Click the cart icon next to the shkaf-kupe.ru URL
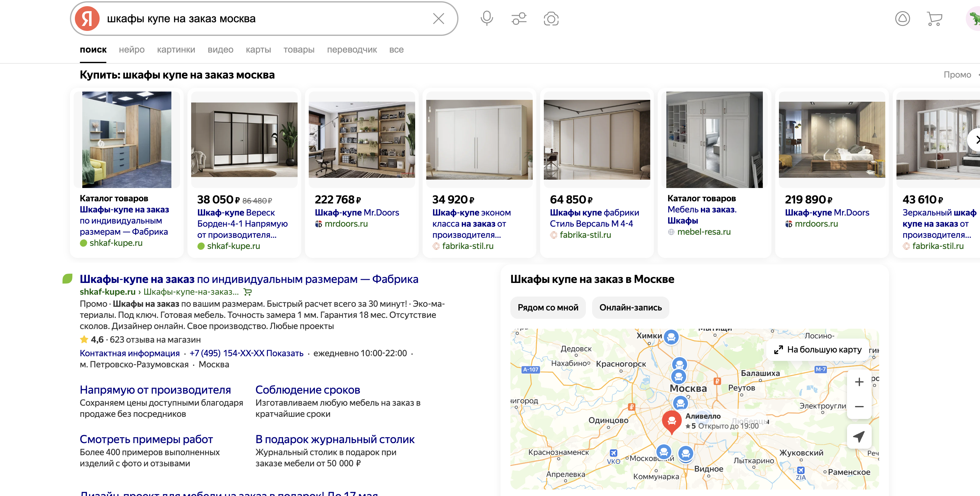Screen dimensions: 980x496 pyautogui.click(x=248, y=292)
